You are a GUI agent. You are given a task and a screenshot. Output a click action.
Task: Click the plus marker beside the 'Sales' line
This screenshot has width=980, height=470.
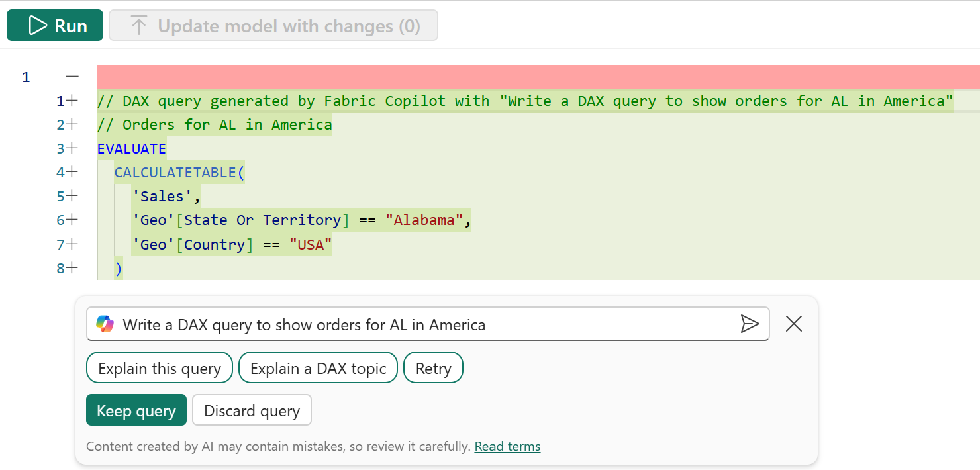[72, 196]
